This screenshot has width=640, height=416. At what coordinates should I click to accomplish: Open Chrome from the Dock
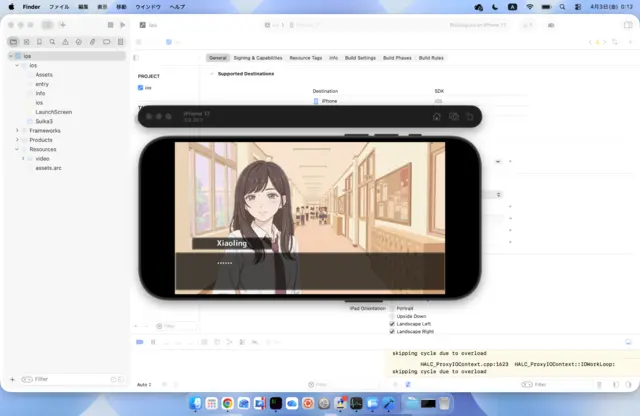(228, 403)
